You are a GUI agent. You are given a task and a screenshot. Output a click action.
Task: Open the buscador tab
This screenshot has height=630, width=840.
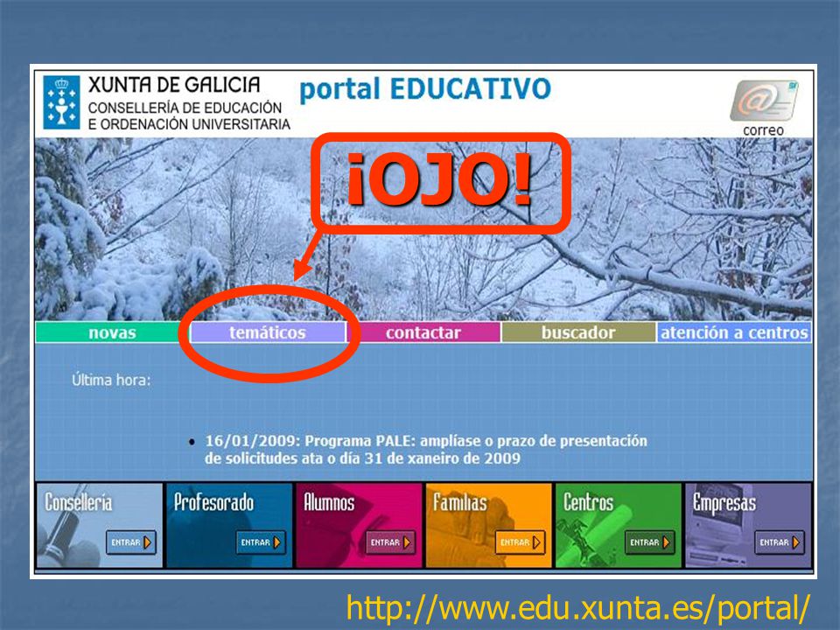578,332
